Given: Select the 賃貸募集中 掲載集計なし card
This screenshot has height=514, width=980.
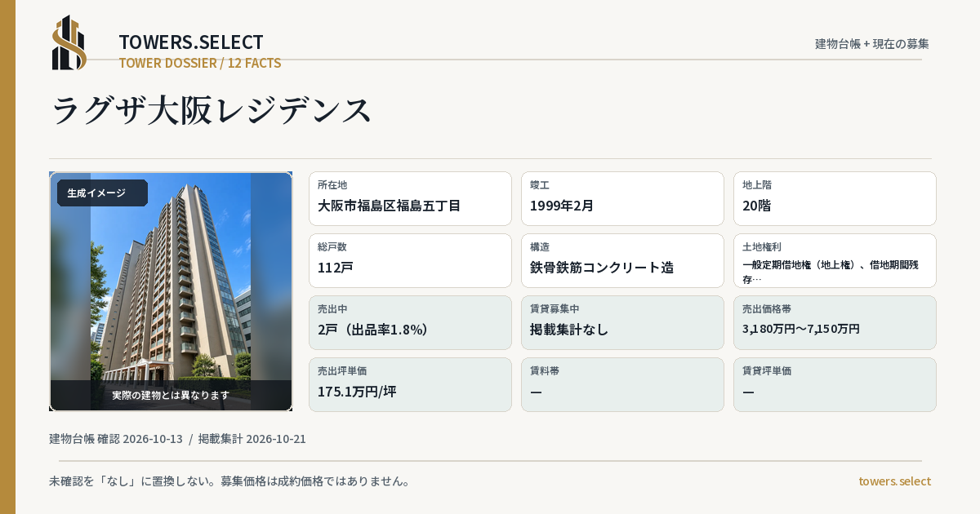Looking at the screenshot, I should click(622, 322).
